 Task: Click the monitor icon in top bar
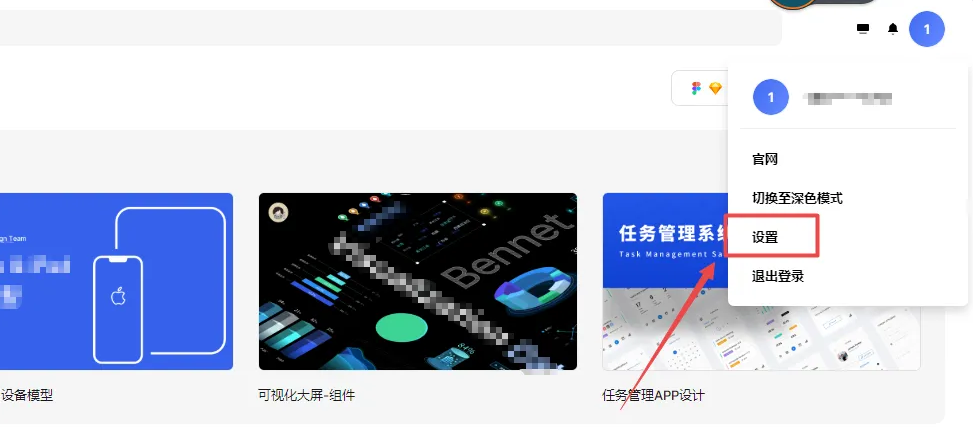point(863,29)
